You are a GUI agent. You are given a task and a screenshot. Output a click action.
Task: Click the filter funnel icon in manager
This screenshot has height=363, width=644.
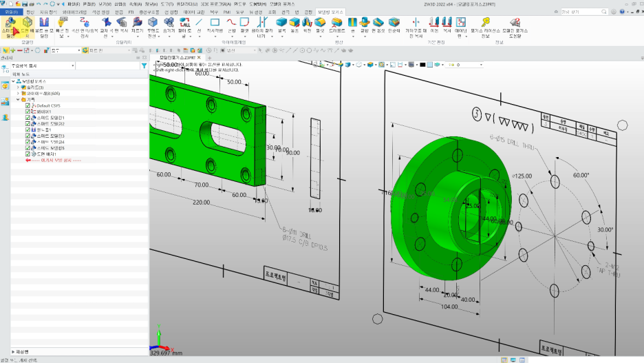[144, 65]
